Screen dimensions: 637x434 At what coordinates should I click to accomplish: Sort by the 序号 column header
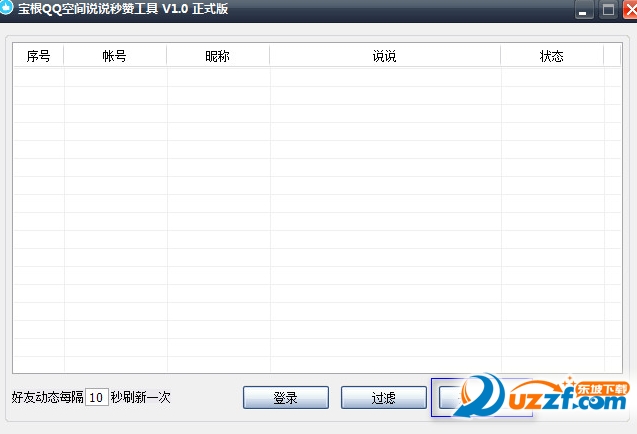[x=38, y=56]
